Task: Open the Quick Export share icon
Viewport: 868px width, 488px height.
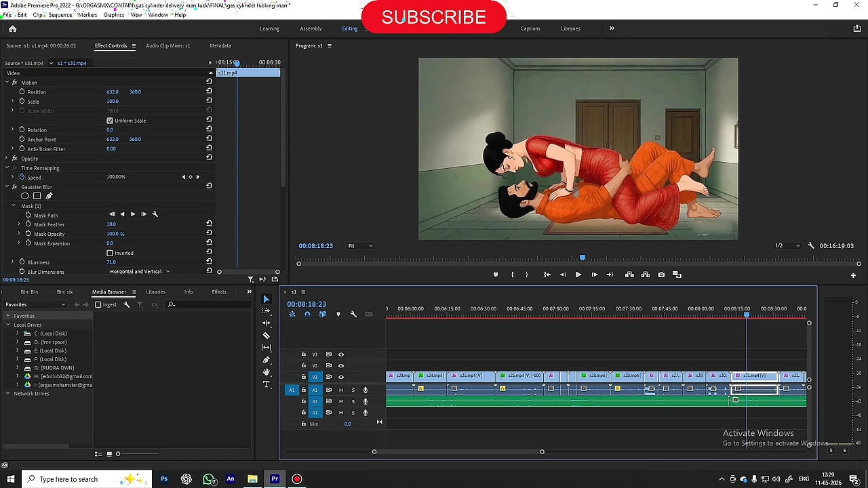Action: coord(857,28)
